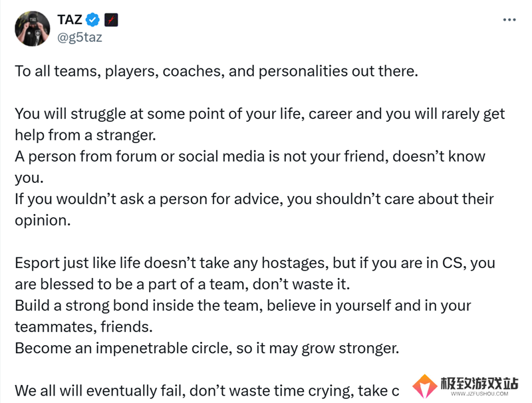Click the blue verified checkmark badge
Image resolution: width=532 pixels, height=403 pixels.
click(92, 20)
